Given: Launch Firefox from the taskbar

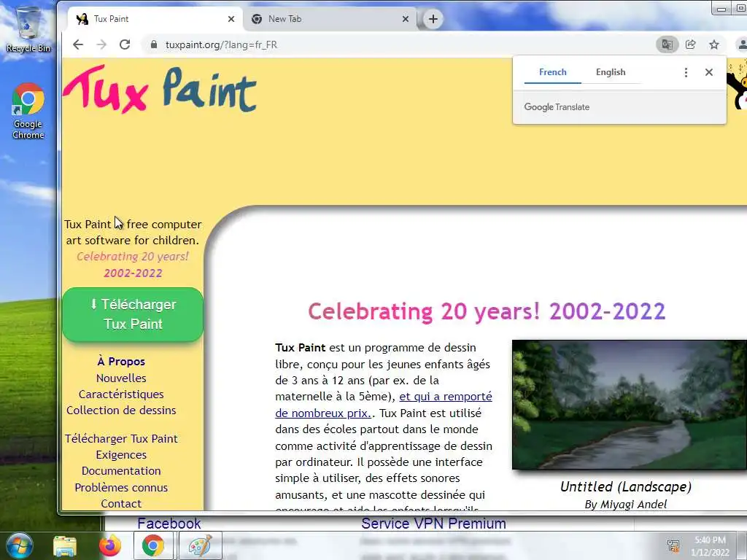Looking at the screenshot, I should 109,545.
